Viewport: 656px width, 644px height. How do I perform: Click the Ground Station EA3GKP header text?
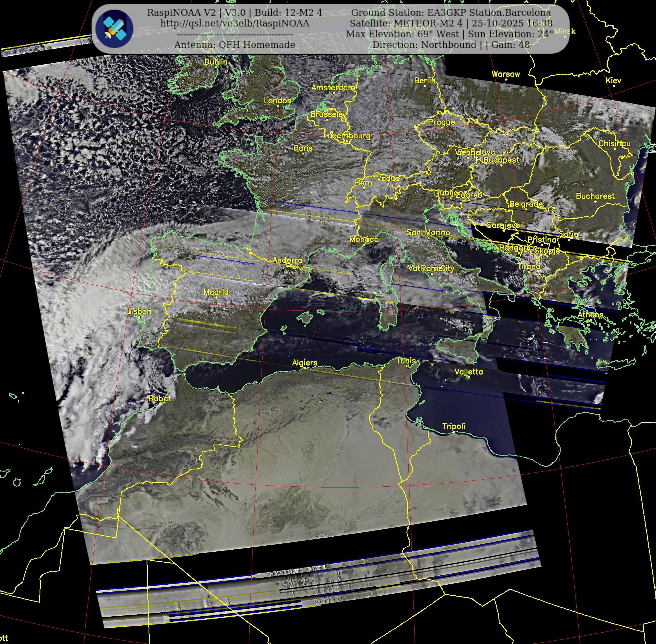pyautogui.click(x=450, y=12)
